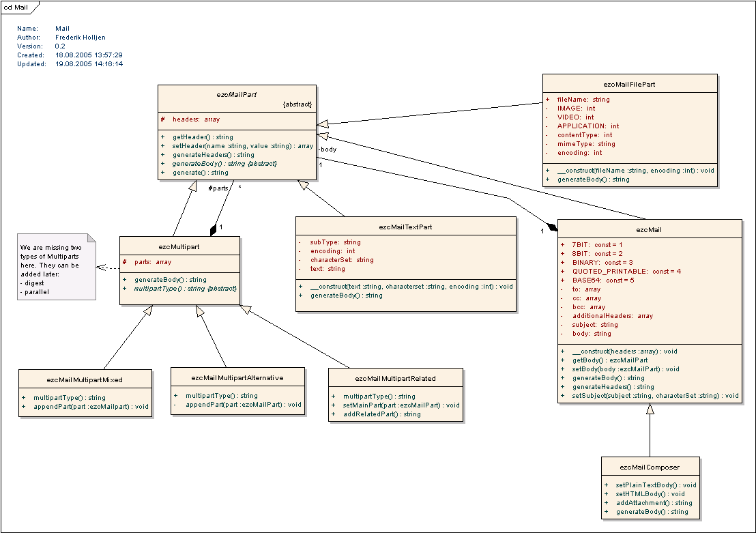The height and width of the screenshot is (533, 756).
Task: Select the ezcMailMultipartAlternative class header
Action: click(237, 377)
